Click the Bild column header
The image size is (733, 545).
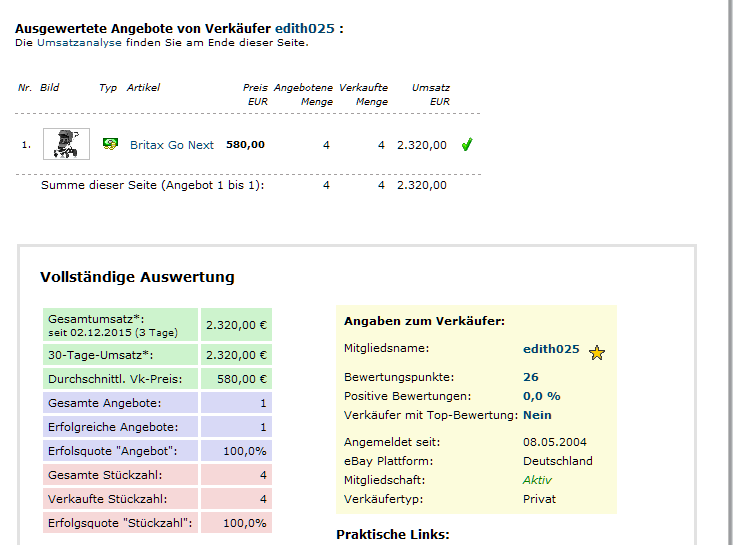[x=50, y=87]
